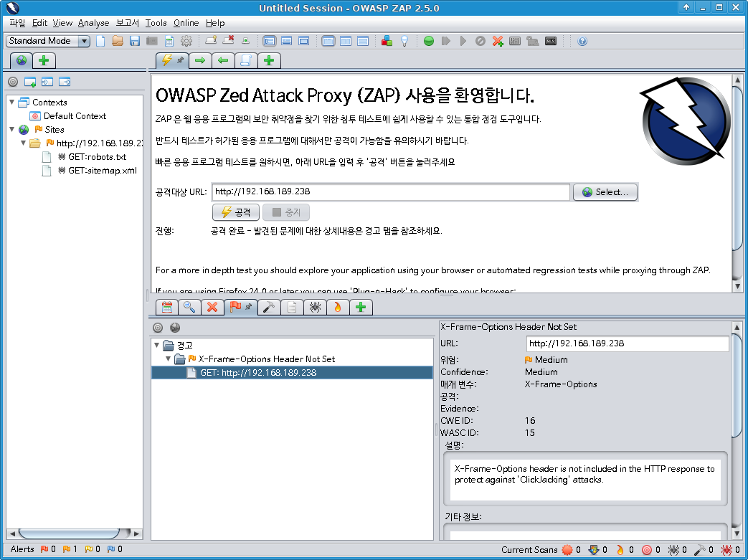Select Request and Response tabs view
This screenshot has height=560, width=748.
point(328,41)
